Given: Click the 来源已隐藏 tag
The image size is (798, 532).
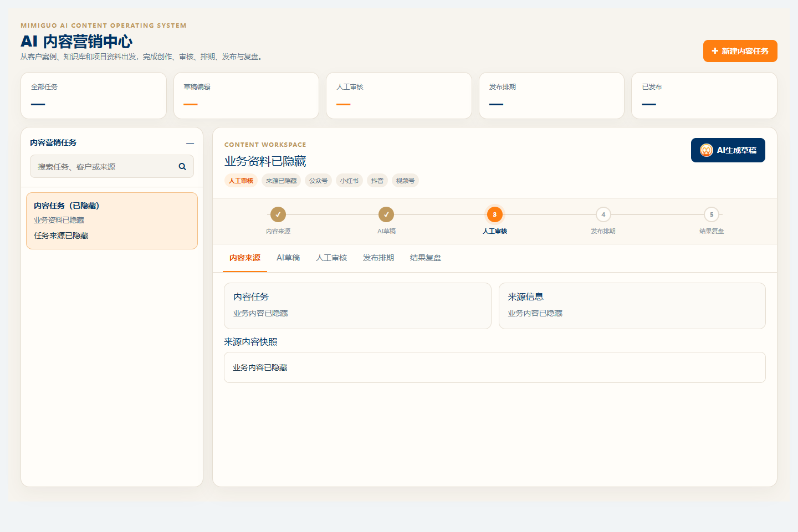Looking at the screenshot, I should point(281,181).
